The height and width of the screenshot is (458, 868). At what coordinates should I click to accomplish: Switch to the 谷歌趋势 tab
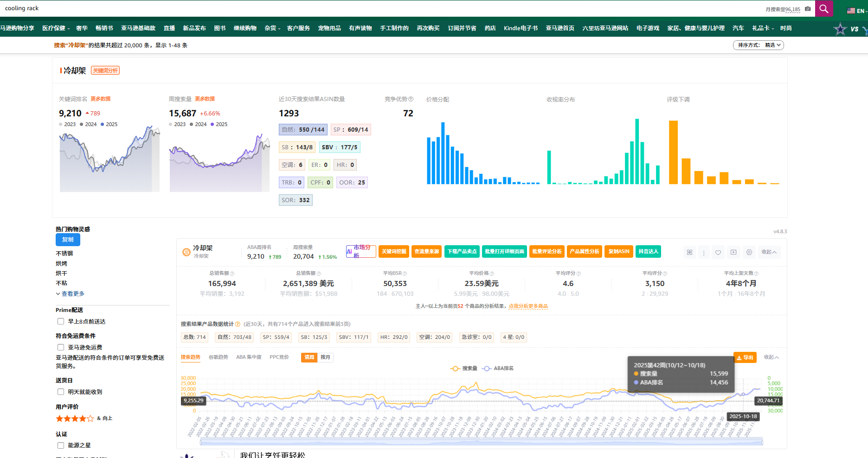(218, 357)
